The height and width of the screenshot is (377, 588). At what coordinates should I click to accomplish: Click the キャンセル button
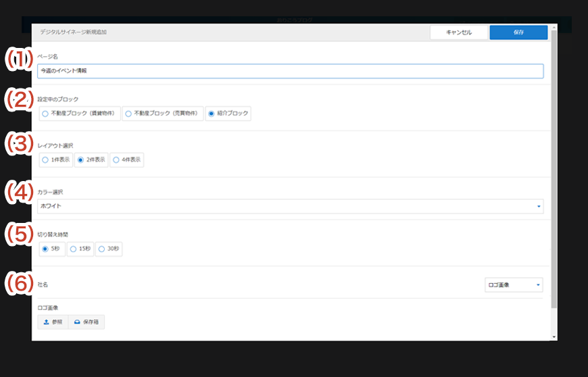tap(459, 32)
